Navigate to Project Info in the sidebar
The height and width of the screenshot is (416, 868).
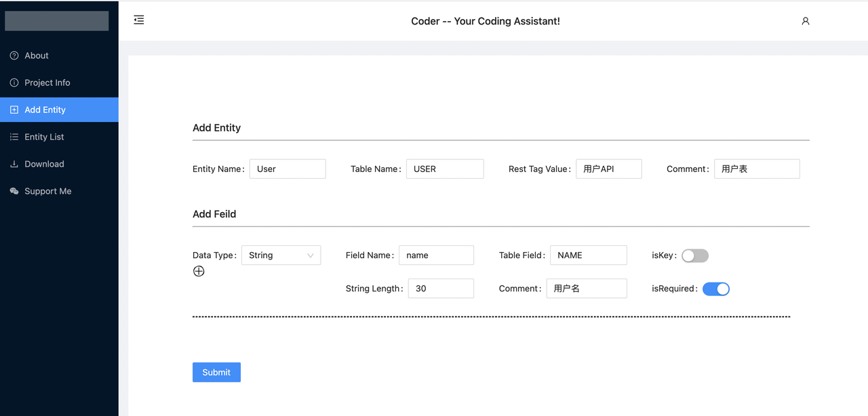tap(47, 82)
